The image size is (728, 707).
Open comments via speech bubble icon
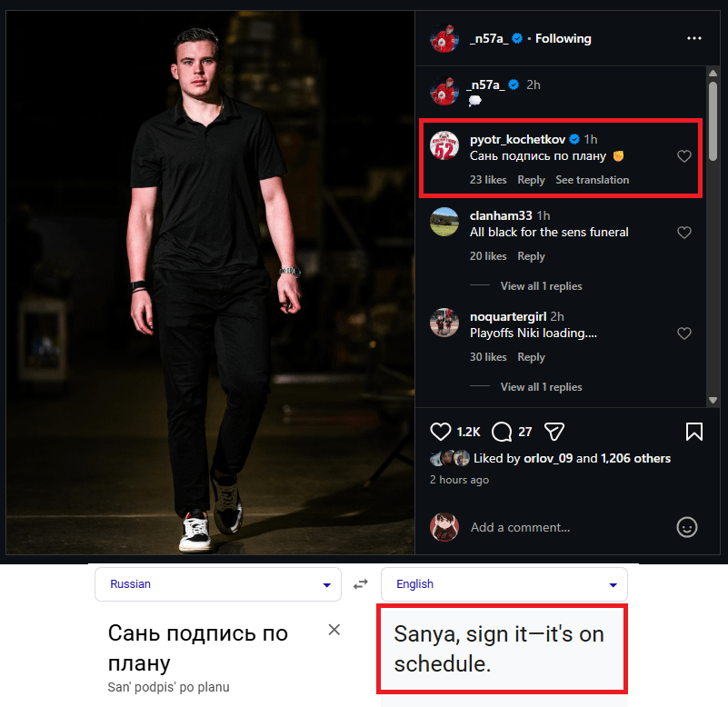[x=501, y=431]
